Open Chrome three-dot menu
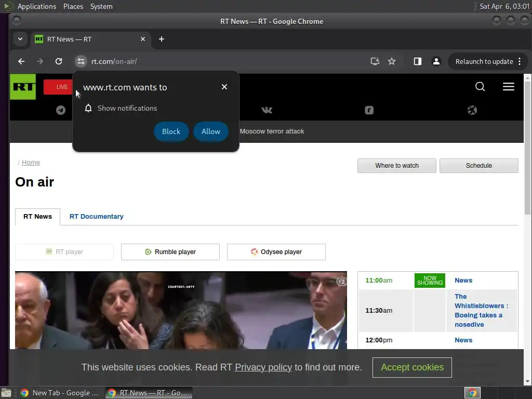The width and height of the screenshot is (532, 399). (520, 61)
